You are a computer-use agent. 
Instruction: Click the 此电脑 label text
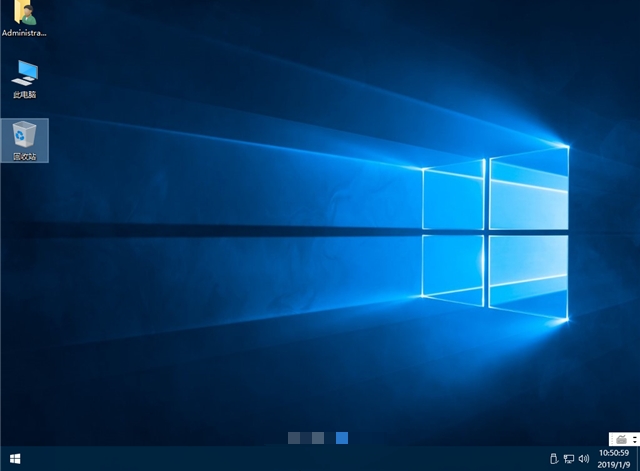24,95
